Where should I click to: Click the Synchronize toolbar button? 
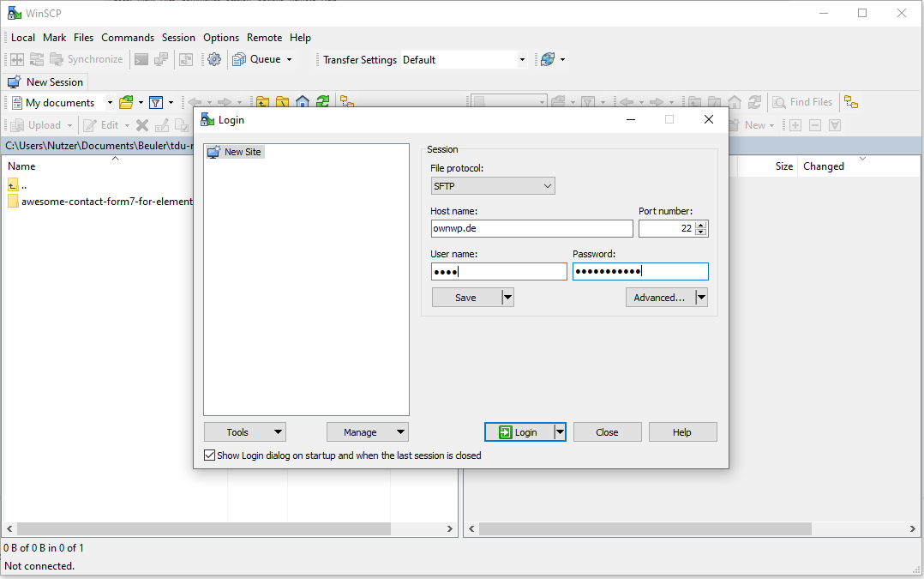[87, 59]
